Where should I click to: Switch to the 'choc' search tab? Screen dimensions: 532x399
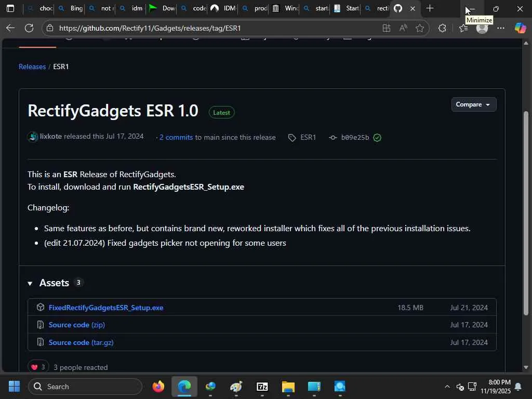(x=40, y=8)
